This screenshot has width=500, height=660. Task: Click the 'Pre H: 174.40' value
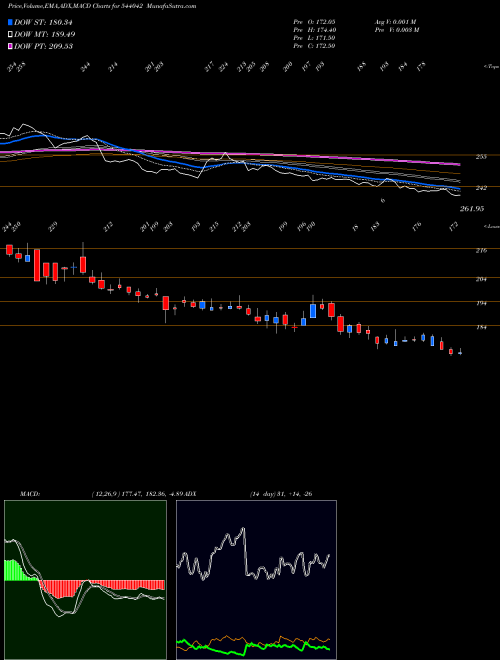click(314, 29)
